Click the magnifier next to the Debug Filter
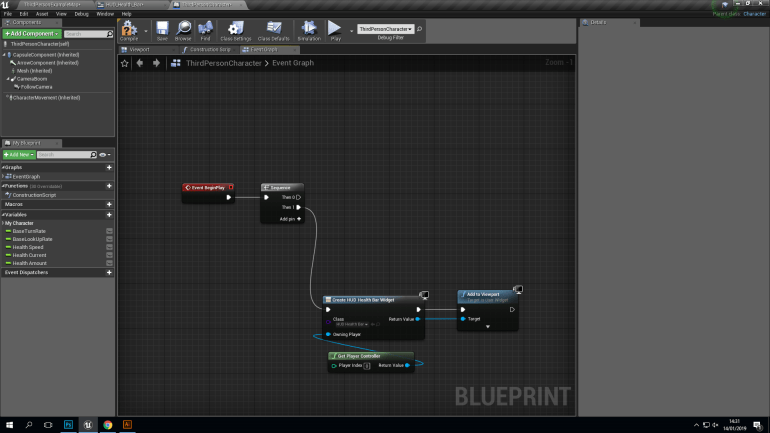The height and width of the screenshot is (433, 770). pyautogui.click(x=419, y=29)
